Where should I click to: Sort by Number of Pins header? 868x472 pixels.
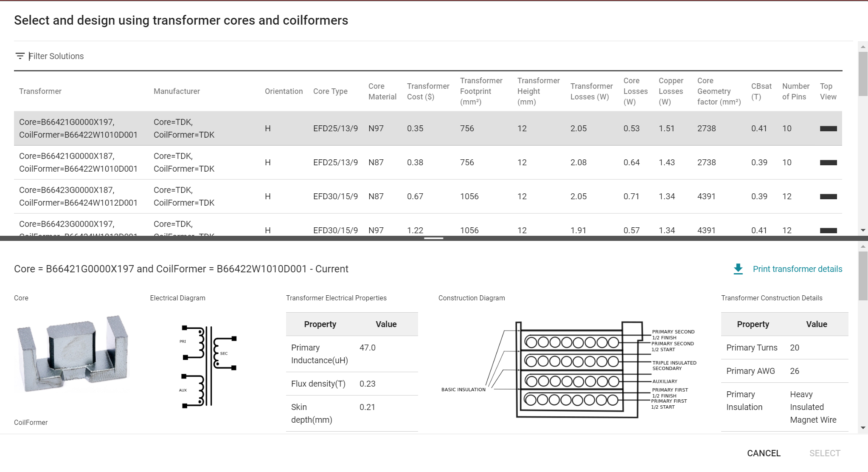tap(795, 91)
